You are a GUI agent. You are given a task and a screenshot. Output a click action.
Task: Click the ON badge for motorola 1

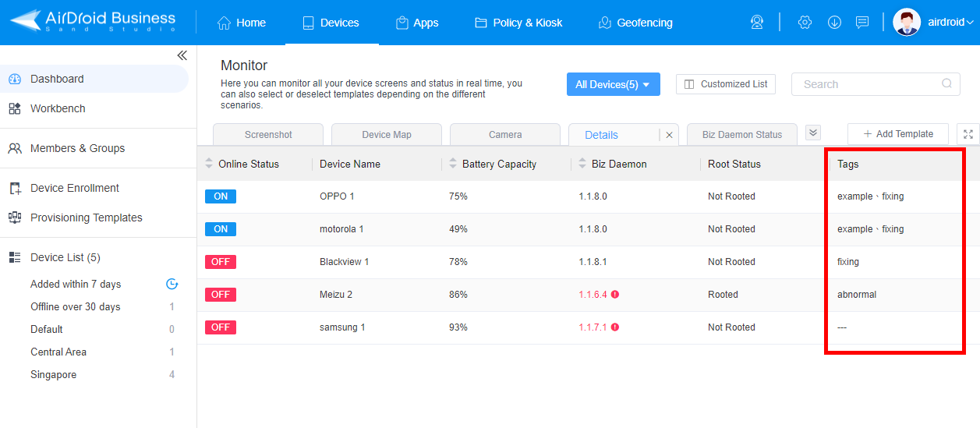[x=221, y=229]
